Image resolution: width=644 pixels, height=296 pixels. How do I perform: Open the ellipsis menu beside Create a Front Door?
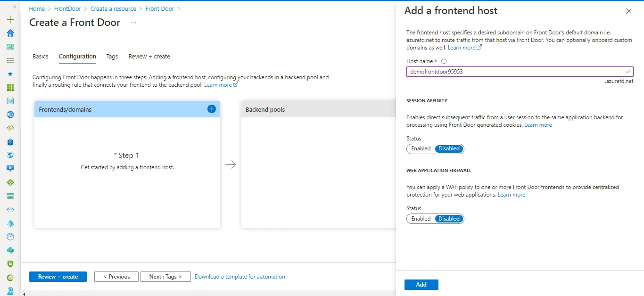tap(133, 23)
